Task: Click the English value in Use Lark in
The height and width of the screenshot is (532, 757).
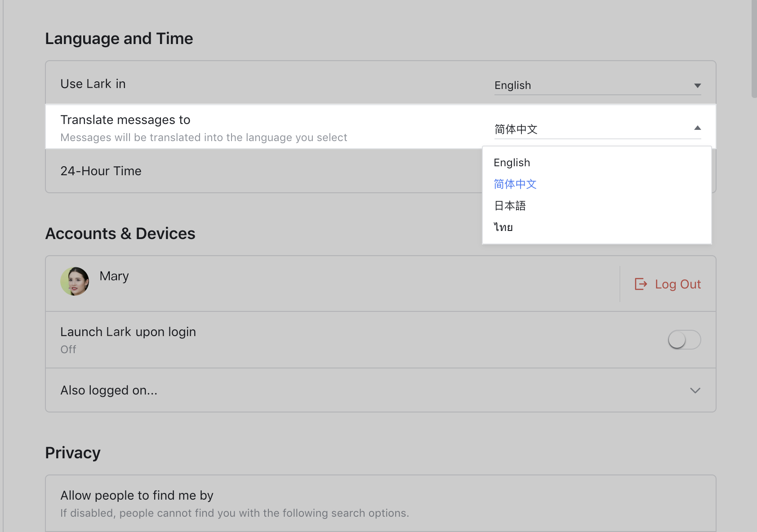Action: pos(513,85)
